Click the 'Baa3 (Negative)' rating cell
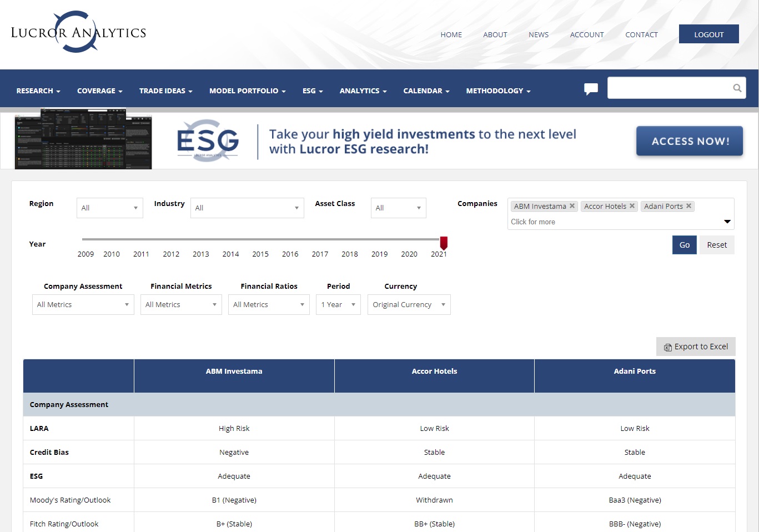The height and width of the screenshot is (532, 759). pos(635,500)
